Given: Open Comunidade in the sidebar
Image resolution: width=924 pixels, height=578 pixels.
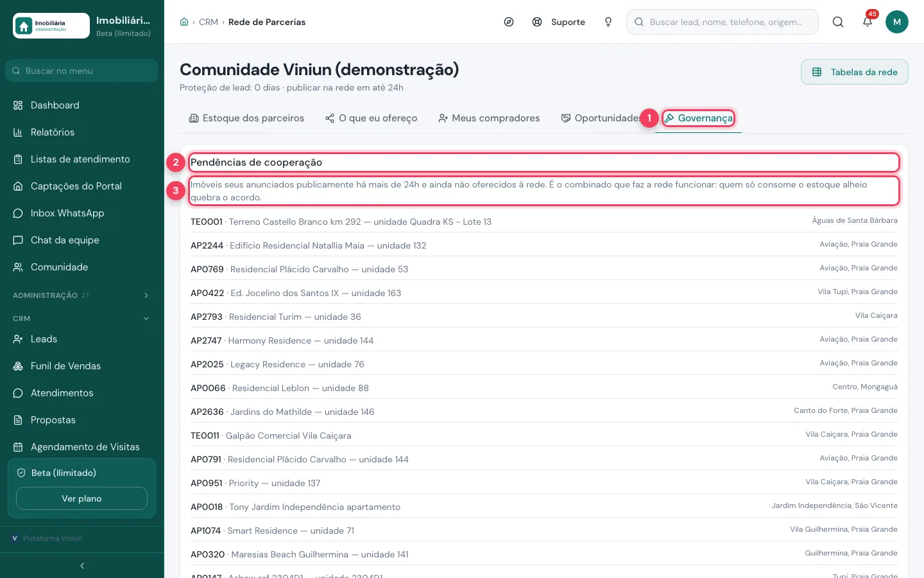Looking at the screenshot, I should [81, 267].
